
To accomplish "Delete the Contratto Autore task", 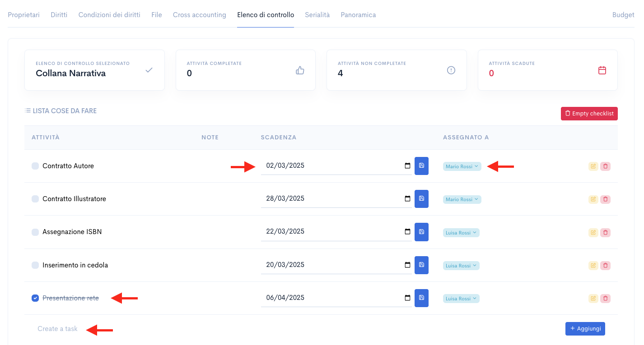I will point(606,166).
